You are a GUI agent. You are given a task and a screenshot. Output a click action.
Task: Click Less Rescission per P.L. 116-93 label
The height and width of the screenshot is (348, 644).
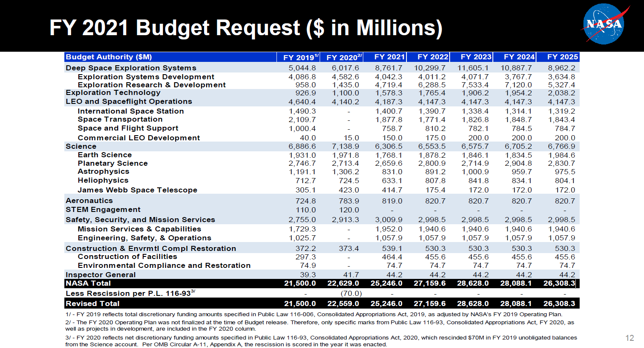coord(130,293)
